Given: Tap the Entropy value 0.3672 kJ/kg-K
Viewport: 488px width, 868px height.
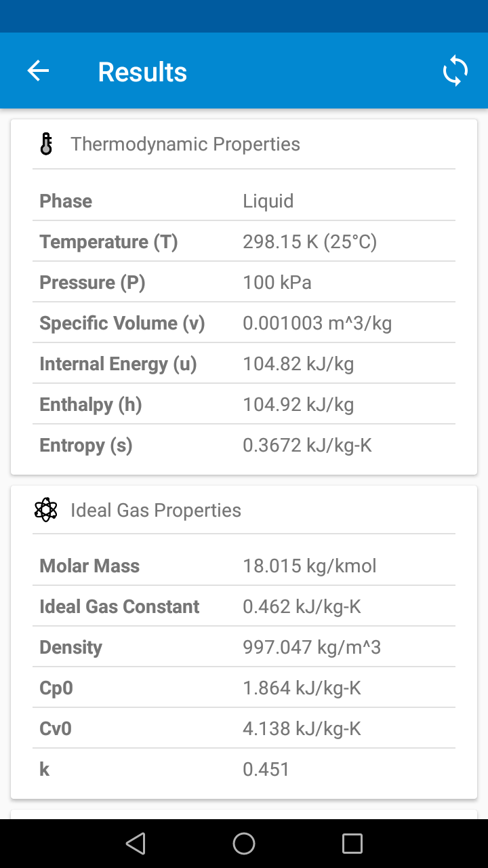Looking at the screenshot, I should [x=308, y=446].
